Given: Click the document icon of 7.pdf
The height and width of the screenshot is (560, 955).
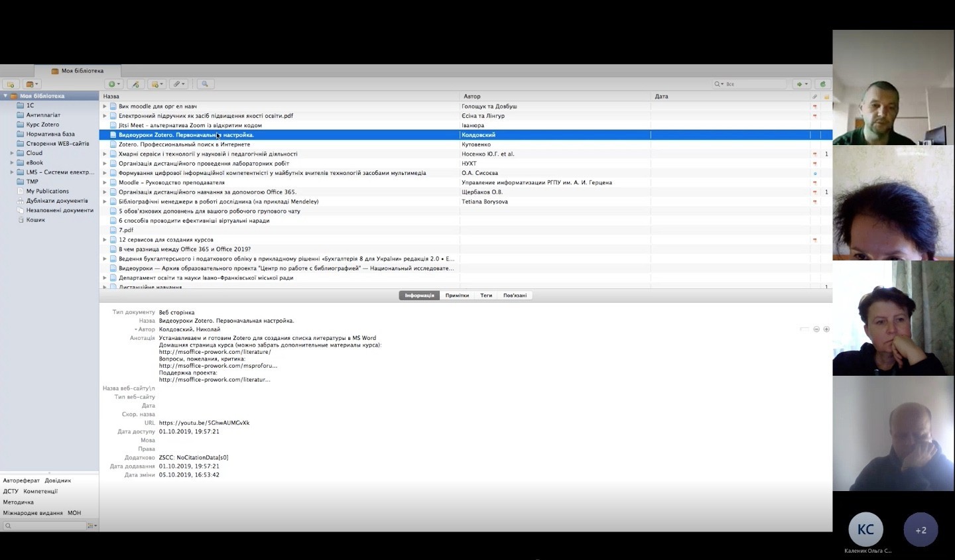Looking at the screenshot, I should click(x=113, y=230).
